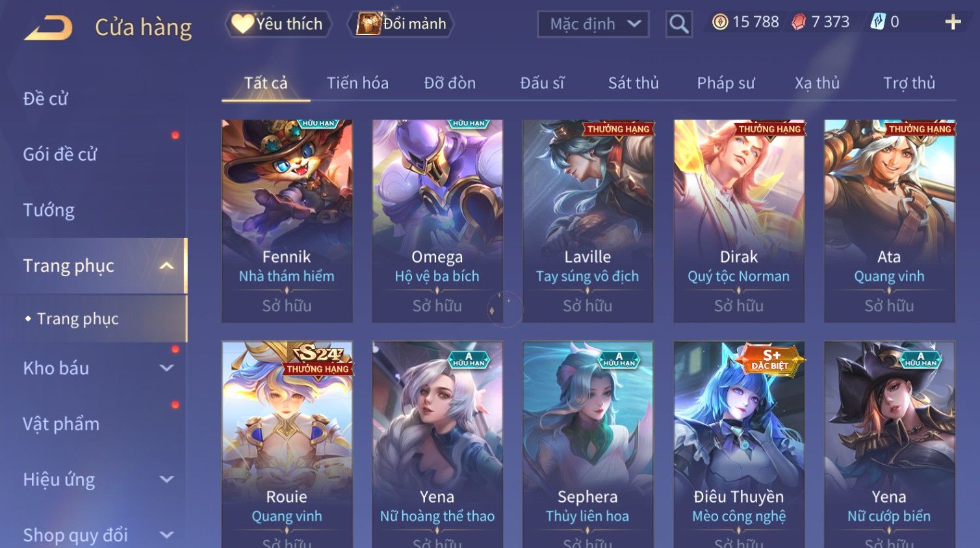Screen dimensions: 980x548
Task: Click the golden back arrow icon
Action: (x=48, y=27)
